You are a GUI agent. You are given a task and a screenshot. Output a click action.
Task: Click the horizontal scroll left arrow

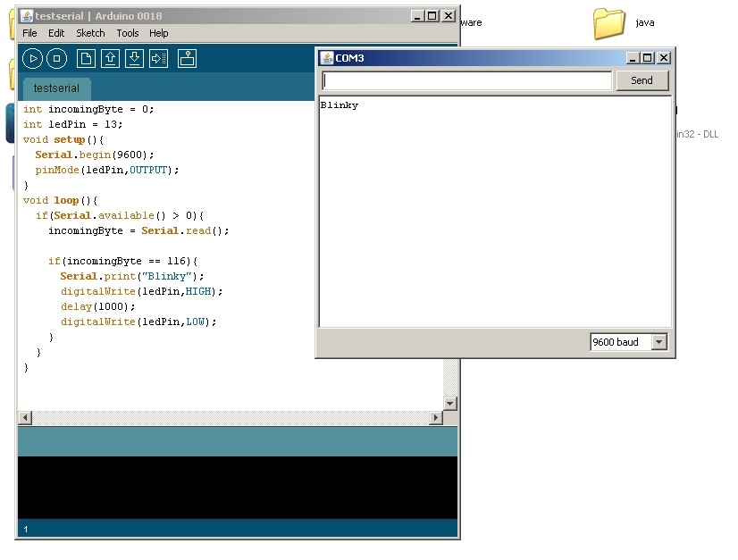pos(25,417)
